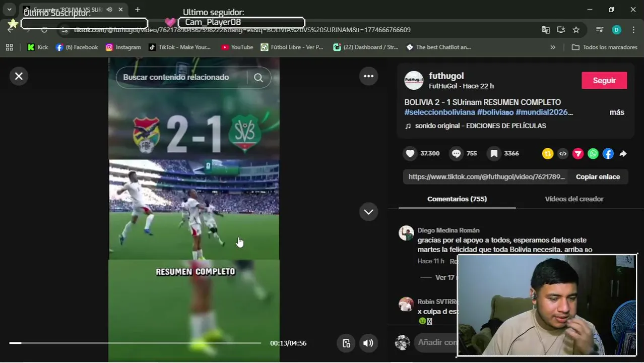Search related content magnifier icon
The width and height of the screenshot is (644, 363).
coord(259,78)
